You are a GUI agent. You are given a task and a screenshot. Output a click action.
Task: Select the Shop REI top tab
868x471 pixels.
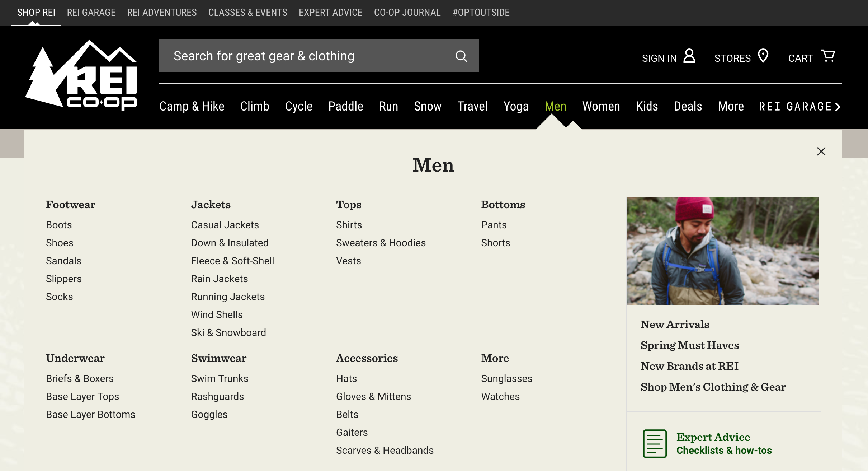36,13
